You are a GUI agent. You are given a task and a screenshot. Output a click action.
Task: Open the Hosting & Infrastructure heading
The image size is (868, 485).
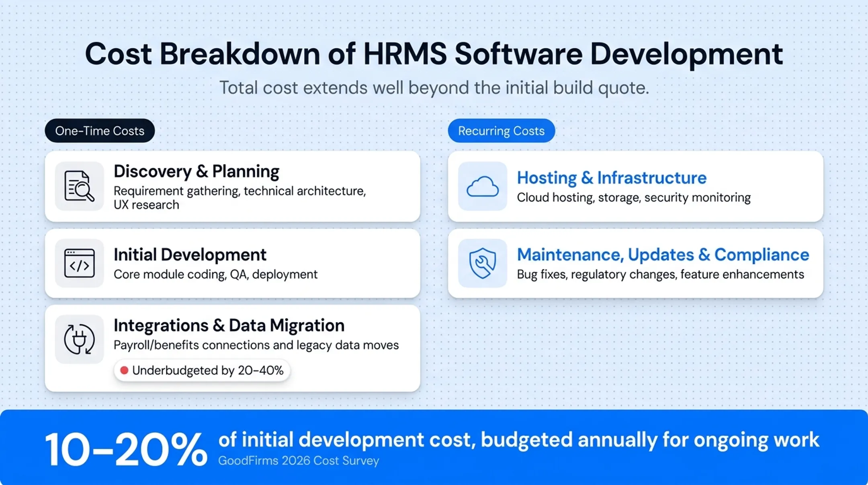point(612,178)
